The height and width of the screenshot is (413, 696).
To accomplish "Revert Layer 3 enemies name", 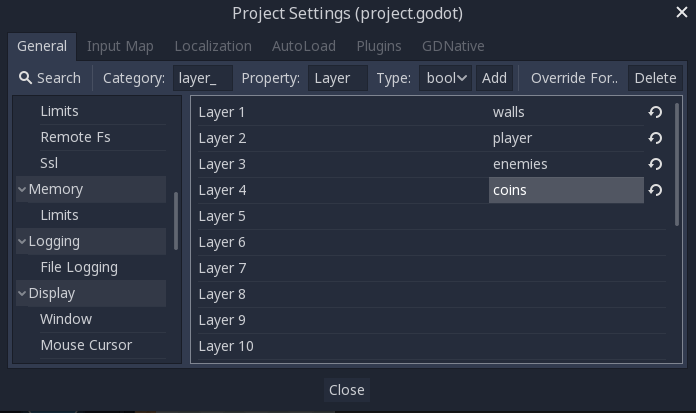I will [x=655, y=164].
